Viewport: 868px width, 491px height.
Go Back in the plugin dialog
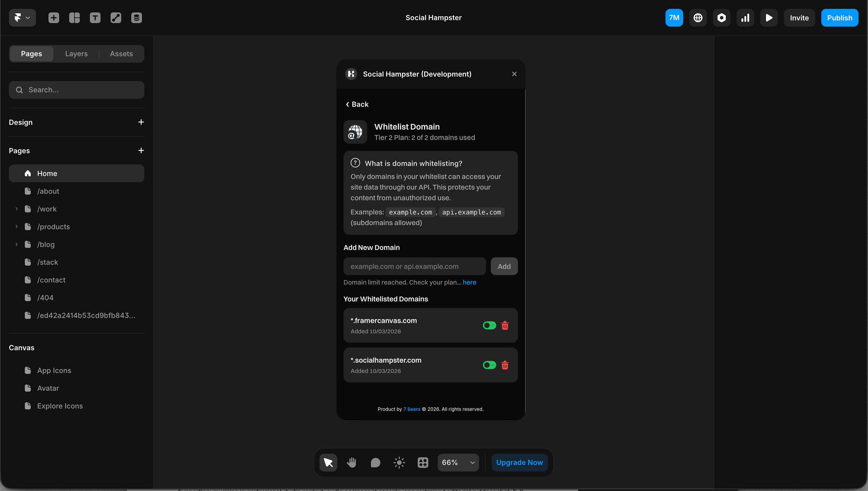click(x=357, y=104)
